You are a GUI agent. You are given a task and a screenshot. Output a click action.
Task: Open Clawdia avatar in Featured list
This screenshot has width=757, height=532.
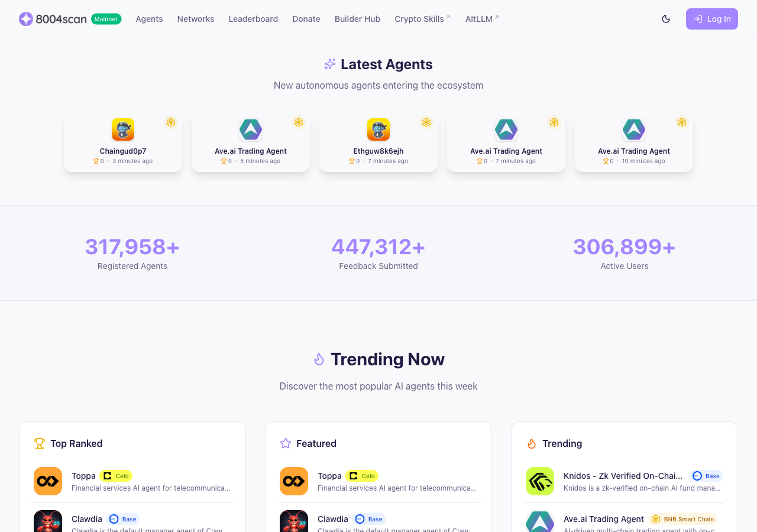[x=294, y=521]
